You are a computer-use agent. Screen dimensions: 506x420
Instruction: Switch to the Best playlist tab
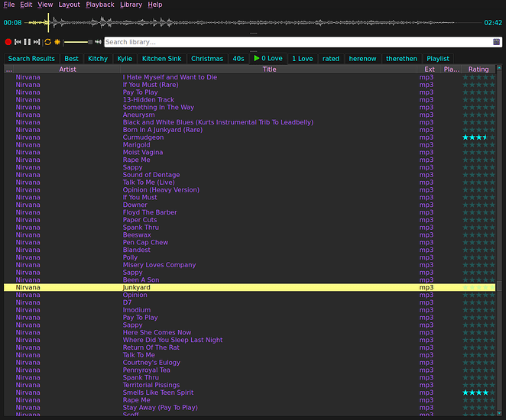coord(71,59)
